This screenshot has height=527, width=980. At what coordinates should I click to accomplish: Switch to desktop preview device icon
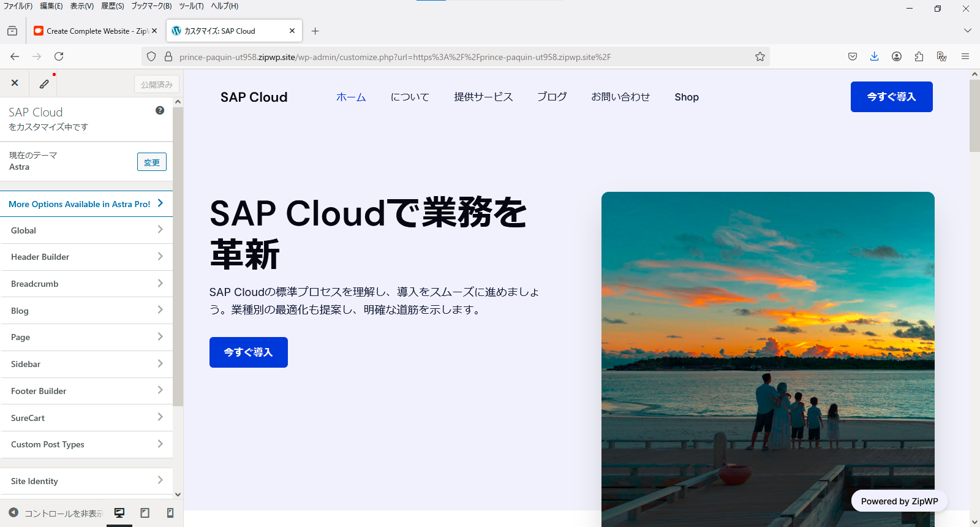coord(119,513)
